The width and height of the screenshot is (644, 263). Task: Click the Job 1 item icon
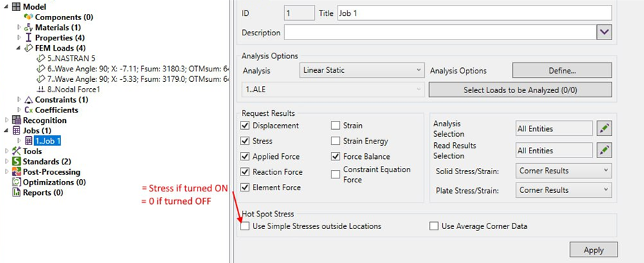pos(28,141)
